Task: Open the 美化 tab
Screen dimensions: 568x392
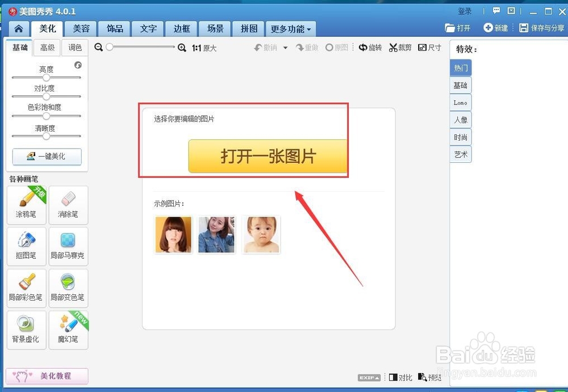Action: [x=47, y=28]
